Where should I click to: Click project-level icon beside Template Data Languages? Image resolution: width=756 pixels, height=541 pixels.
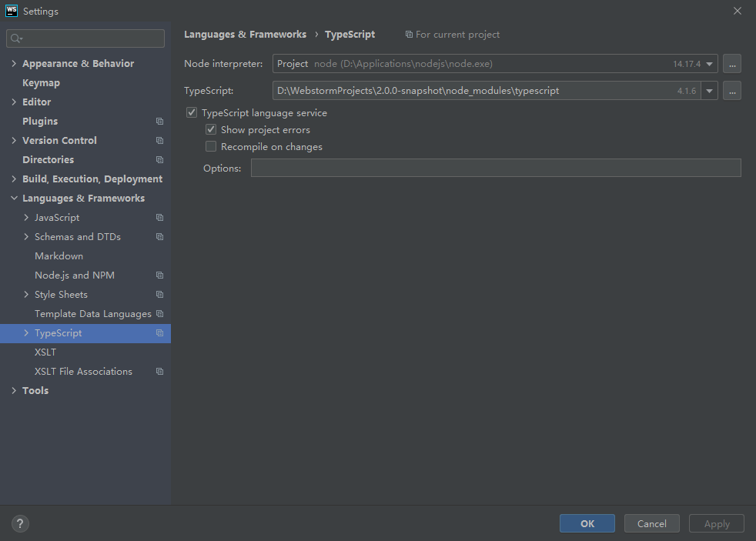(159, 314)
